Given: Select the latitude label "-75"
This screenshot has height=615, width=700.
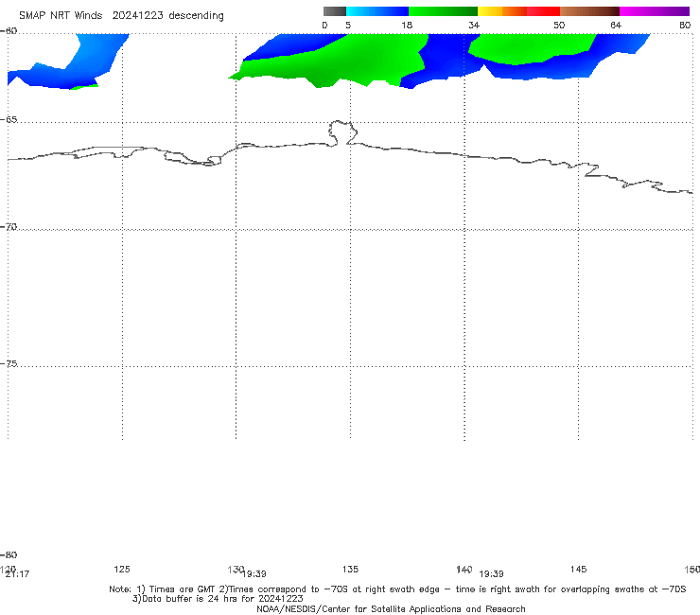Looking at the screenshot, I should [x=9, y=363].
